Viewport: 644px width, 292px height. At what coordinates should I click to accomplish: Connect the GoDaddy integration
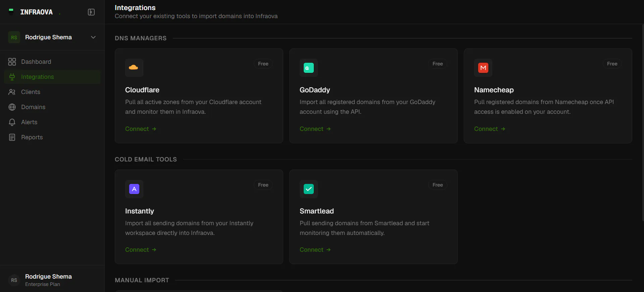pos(315,129)
